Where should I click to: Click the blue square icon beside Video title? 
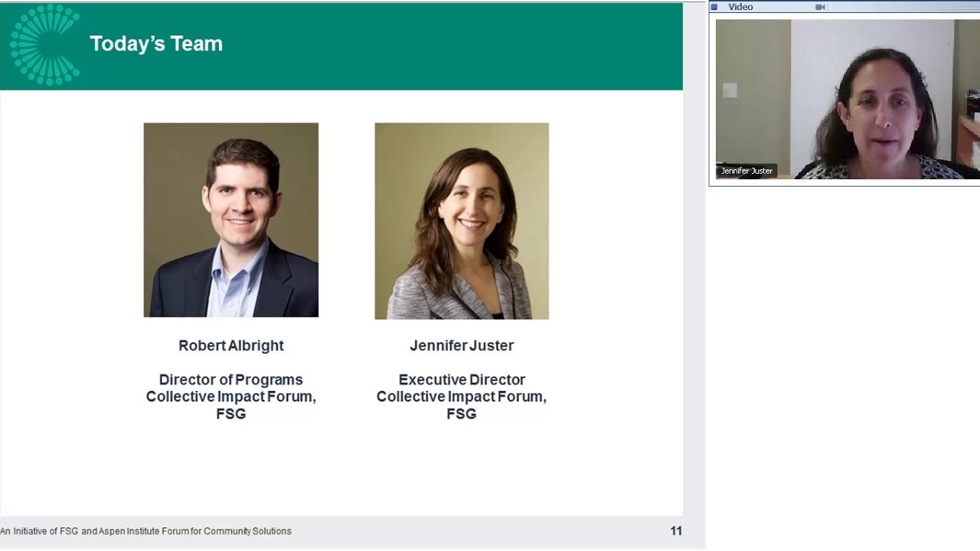(714, 7)
